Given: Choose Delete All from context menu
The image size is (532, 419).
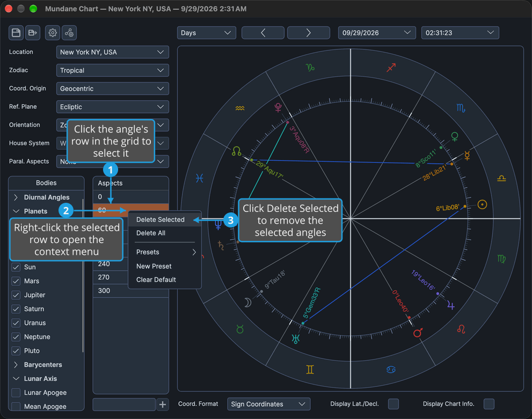Looking at the screenshot, I should point(165,233).
